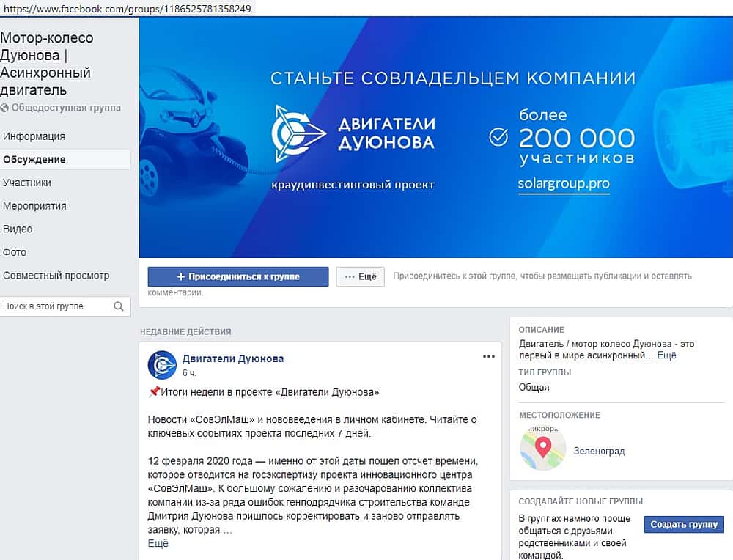
Task: Click the solargroup.pro link on the cover
Action: coord(563,184)
